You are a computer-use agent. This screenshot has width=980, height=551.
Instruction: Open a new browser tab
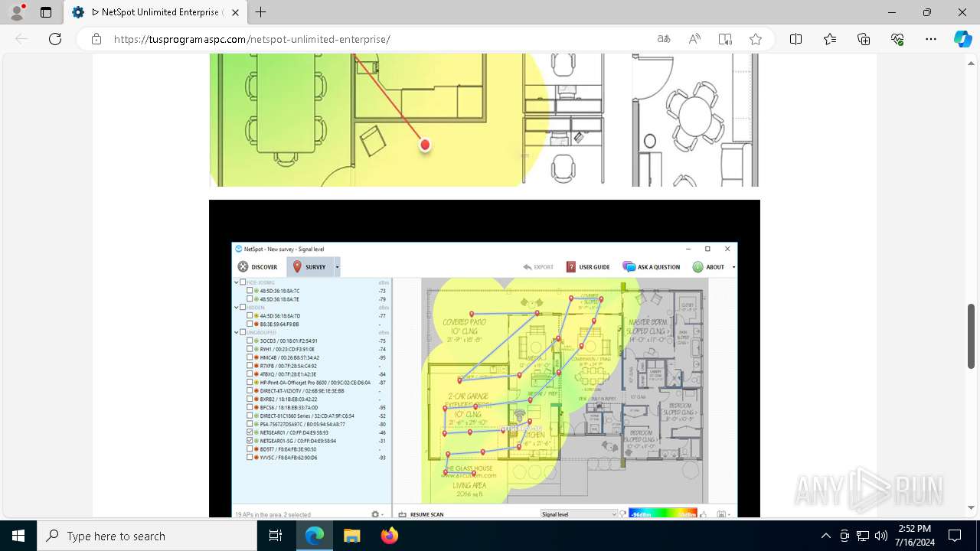pyautogui.click(x=261, y=12)
